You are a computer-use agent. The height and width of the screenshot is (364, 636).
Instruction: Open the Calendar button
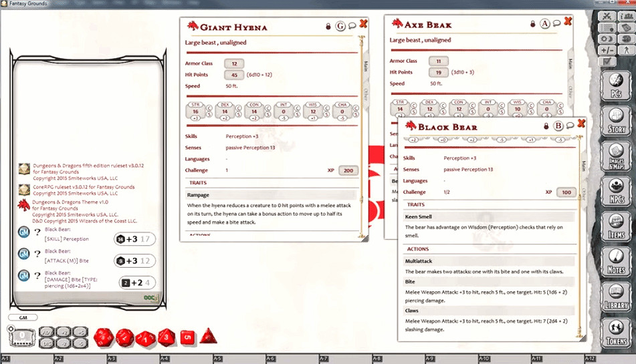[626, 28]
